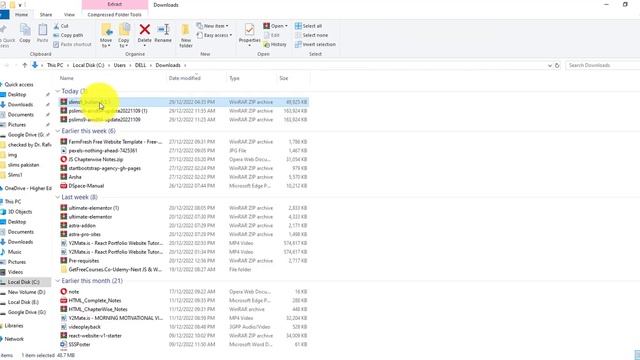The width and height of the screenshot is (640, 360).
Task: Sort by Name column header
Action: click(67, 78)
